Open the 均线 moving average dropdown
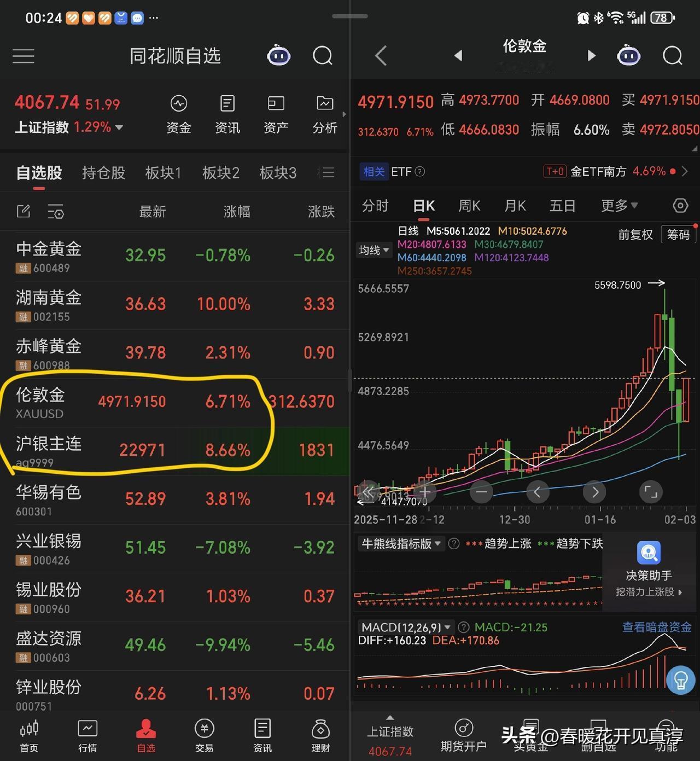700x761 pixels. [x=374, y=250]
